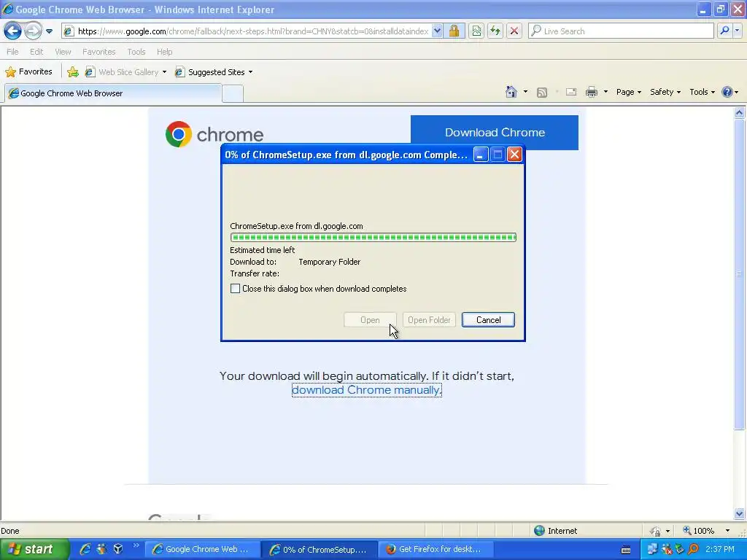The height and width of the screenshot is (560, 747).
Task: Click the RSS Feeds icon
Action: pyautogui.click(x=542, y=93)
